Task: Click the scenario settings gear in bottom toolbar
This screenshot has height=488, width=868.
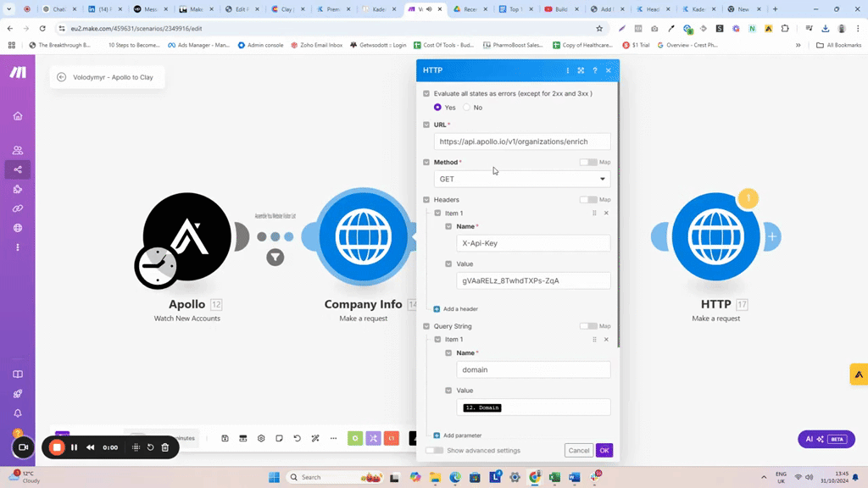Action: (261, 438)
